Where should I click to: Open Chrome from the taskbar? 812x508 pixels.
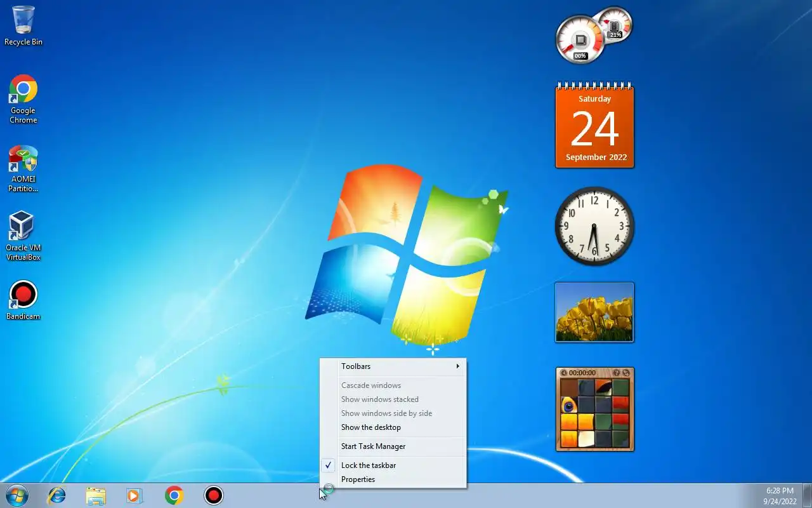click(x=174, y=495)
